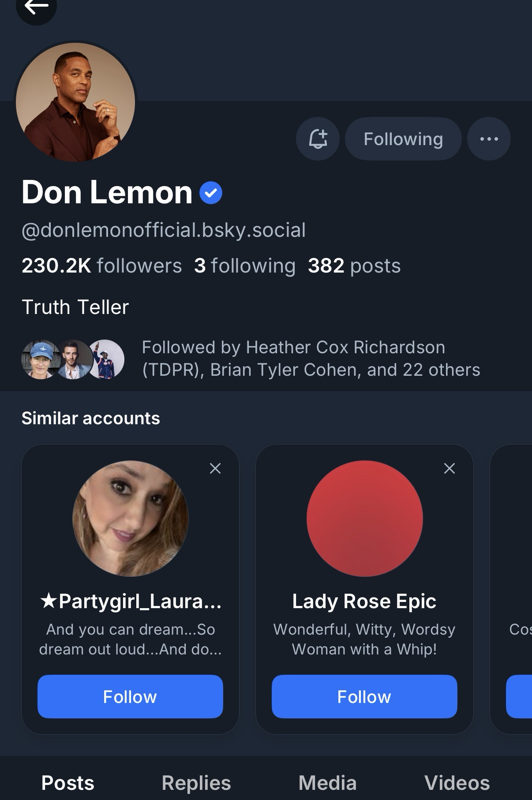Image resolution: width=532 pixels, height=800 pixels.
Task: Click the mutual followers avatar stack
Action: coord(73,359)
